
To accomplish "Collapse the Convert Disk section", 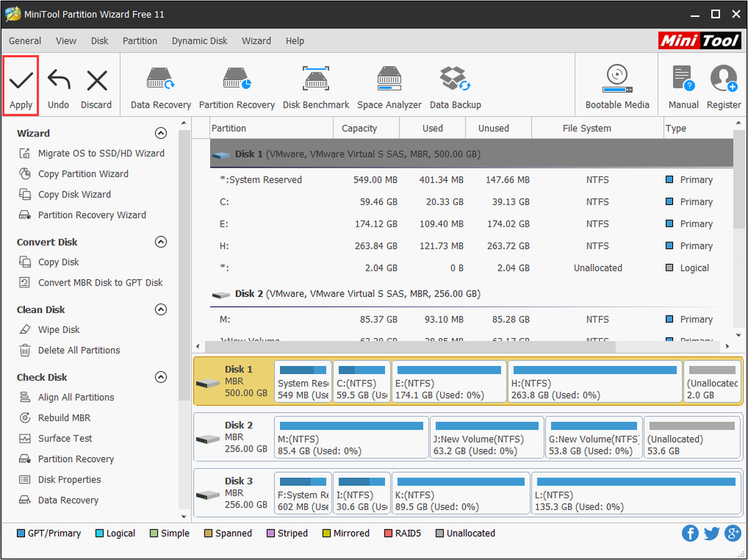I will [161, 242].
